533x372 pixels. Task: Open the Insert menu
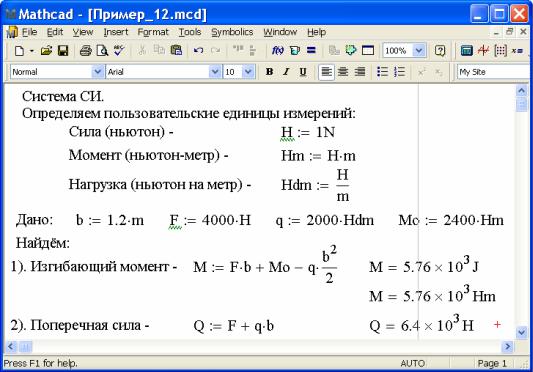click(x=116, y=32)
